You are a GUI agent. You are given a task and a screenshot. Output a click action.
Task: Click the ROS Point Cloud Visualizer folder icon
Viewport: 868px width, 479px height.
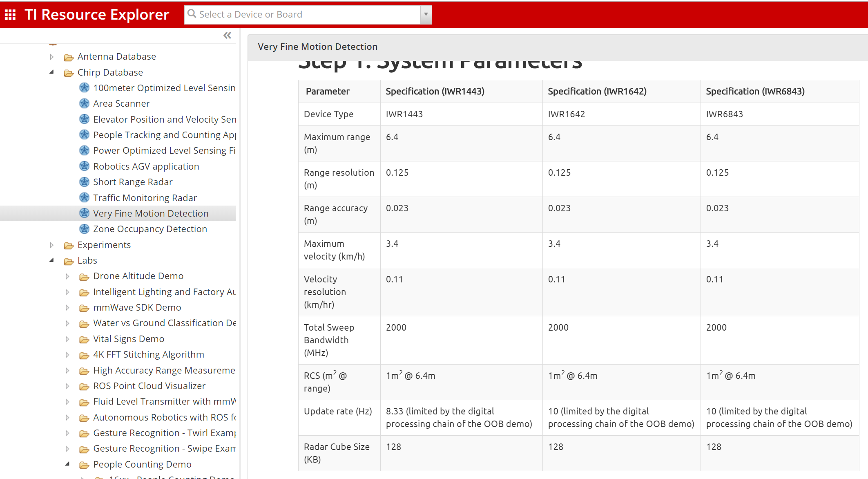84,387
